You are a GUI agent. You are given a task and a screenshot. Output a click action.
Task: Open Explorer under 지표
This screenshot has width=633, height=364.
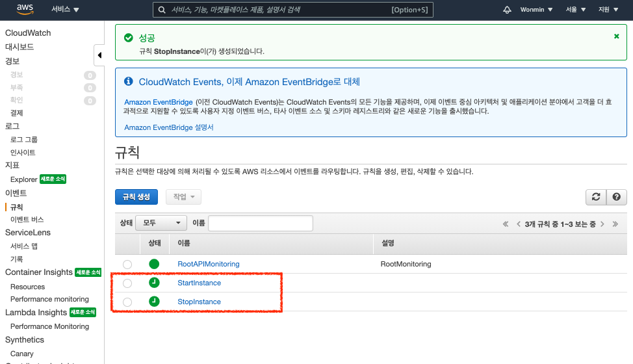(x=24, y=179)
